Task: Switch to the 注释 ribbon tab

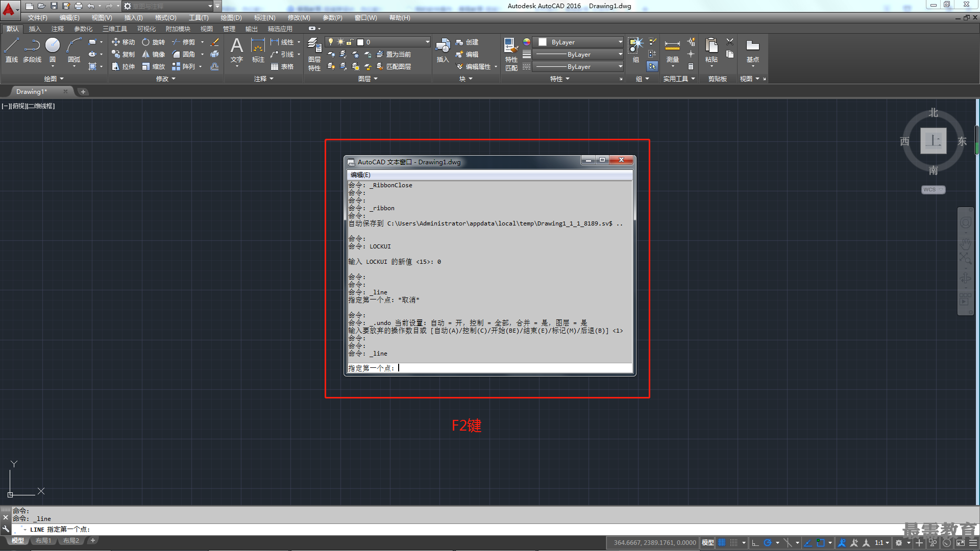Action: [58, 29]
